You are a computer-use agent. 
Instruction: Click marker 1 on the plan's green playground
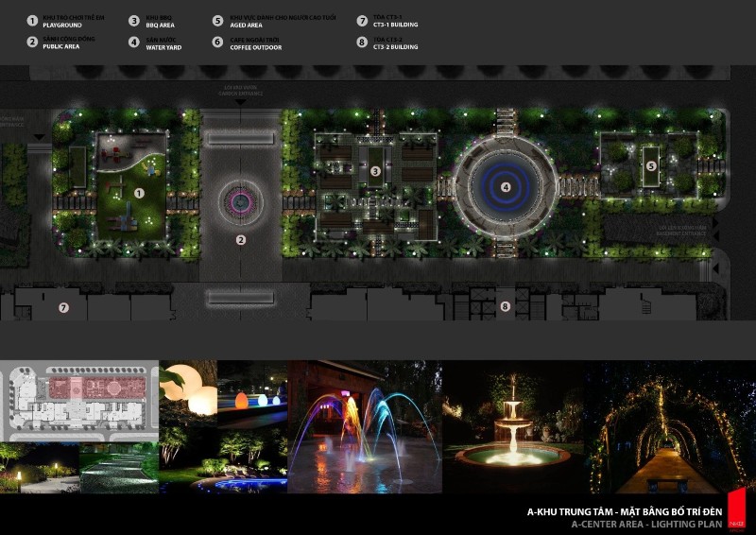coord(139,192)
